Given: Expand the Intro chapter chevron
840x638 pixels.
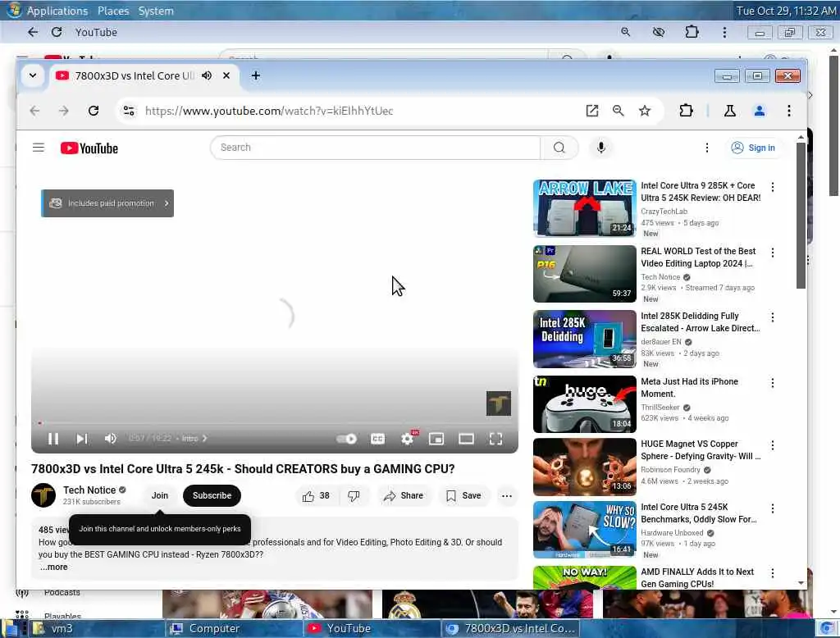Looking at the screenshot, I should [x=204, y=438].
